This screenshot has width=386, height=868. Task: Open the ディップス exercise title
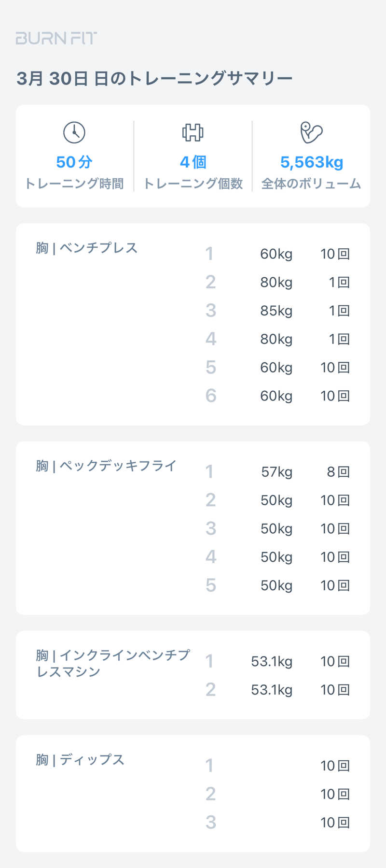[x=80, y=760]
